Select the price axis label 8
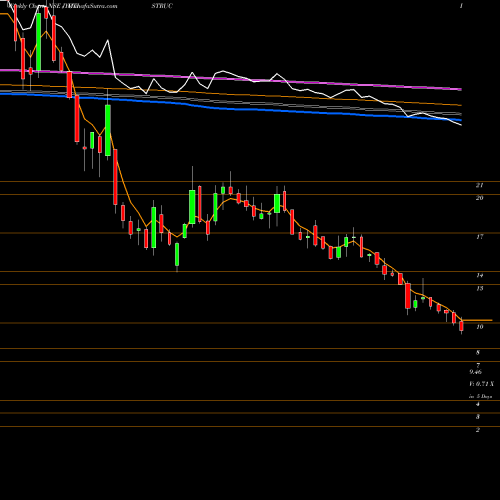Image resolution: width=500 pixels, height=500 pixels. click(x=478, y=352)
